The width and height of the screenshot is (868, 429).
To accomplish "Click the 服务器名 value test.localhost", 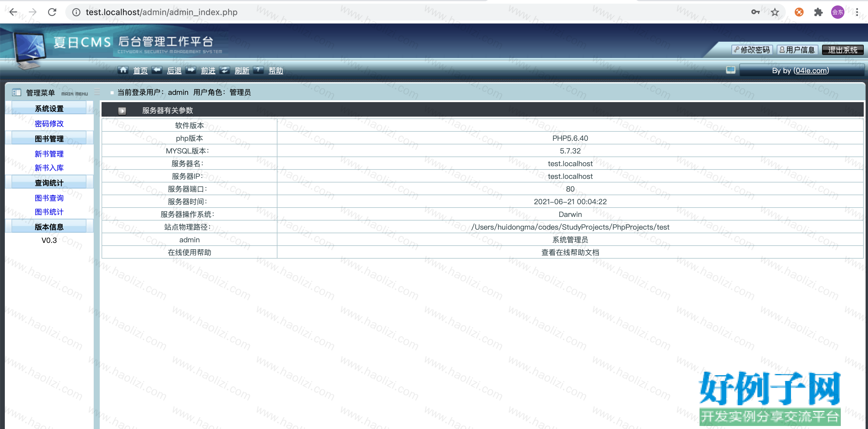I will [570, 164].
